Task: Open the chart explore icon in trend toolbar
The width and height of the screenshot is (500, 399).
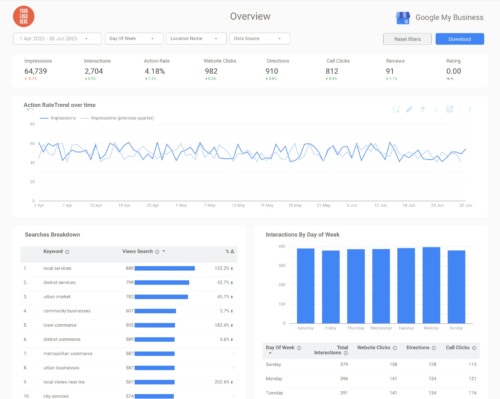Action: point(450,109)
